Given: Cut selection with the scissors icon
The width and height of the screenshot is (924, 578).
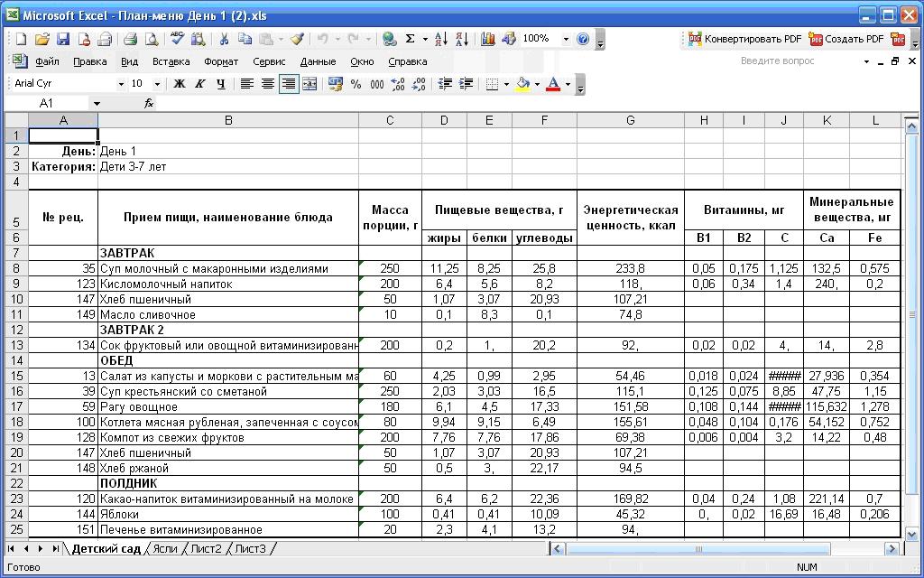Looking at the screenshot, I should [x=224, y=40].
